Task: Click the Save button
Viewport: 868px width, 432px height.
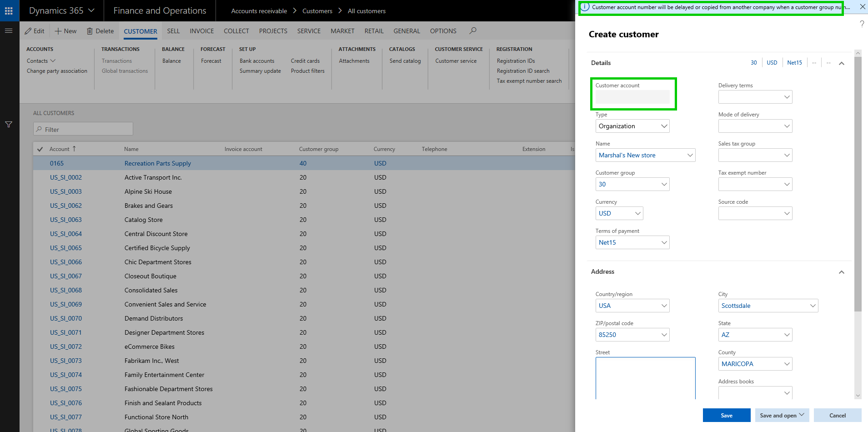Action: (726, 415)
